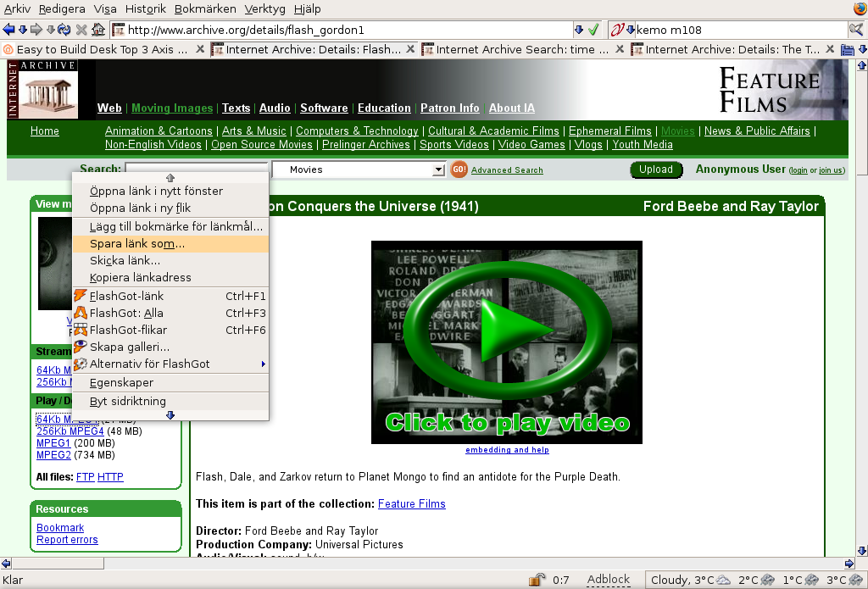Viewport: 868px width, 589px height.
Task: Switch to 'Internet Archive Search: time' tab
Action: pyautogui.click(x=515, y=49)
